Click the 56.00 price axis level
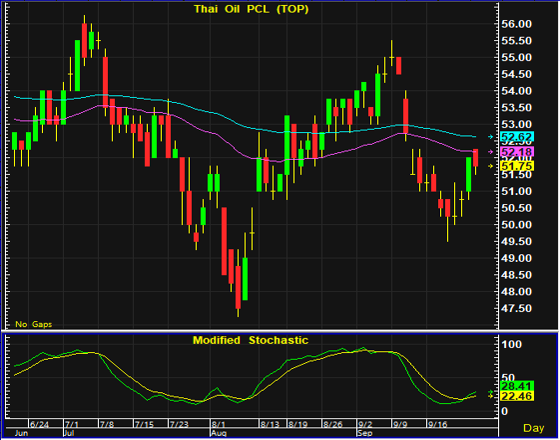This screenshot has height=440, width=560. (517, 24)
